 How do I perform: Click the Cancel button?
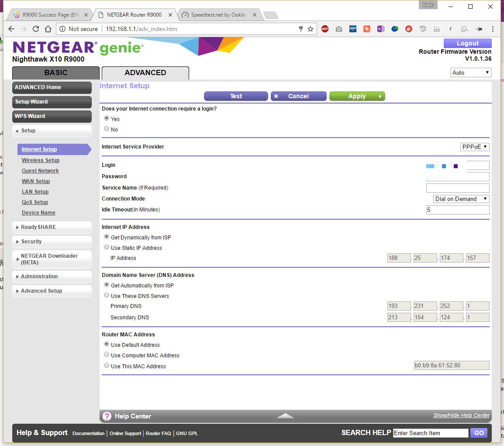click(299, 96)
